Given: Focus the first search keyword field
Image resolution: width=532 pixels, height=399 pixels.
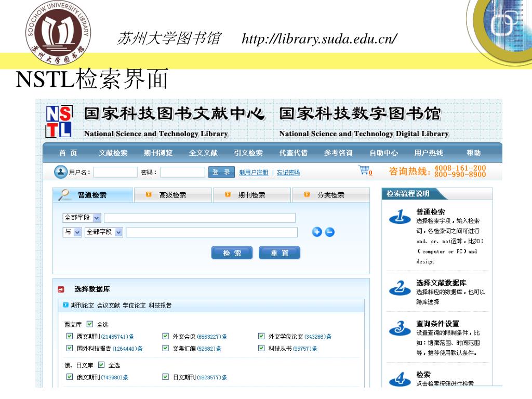Looking at the screenshot, I should pyautogui.click(x=200, y=218).
